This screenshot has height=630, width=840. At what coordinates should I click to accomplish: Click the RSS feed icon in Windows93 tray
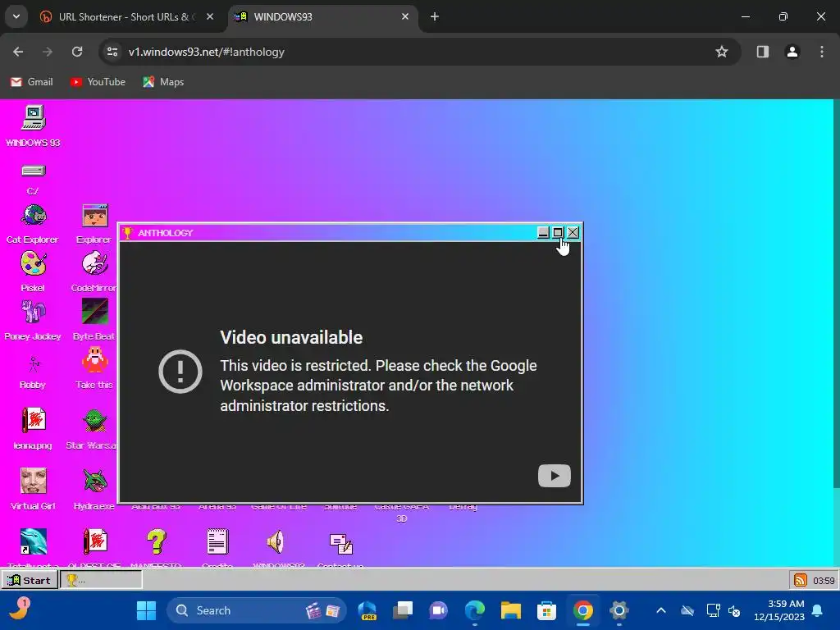point(801,580)
